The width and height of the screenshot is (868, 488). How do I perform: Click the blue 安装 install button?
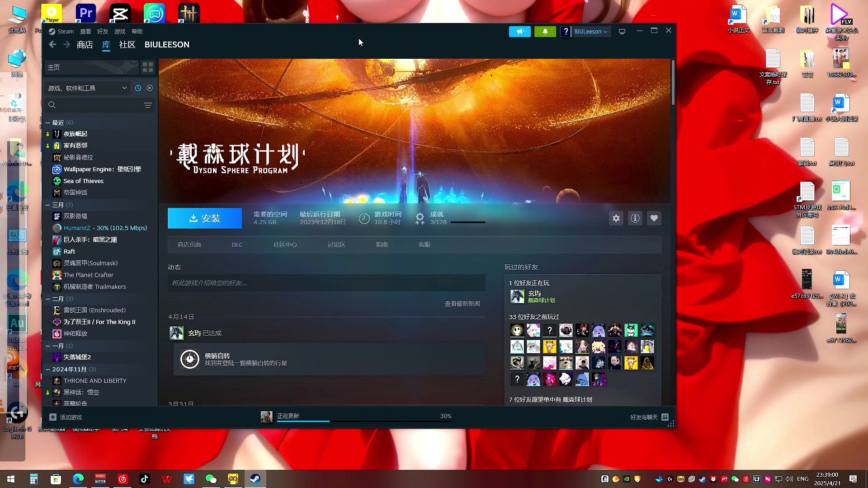[205, 218]
